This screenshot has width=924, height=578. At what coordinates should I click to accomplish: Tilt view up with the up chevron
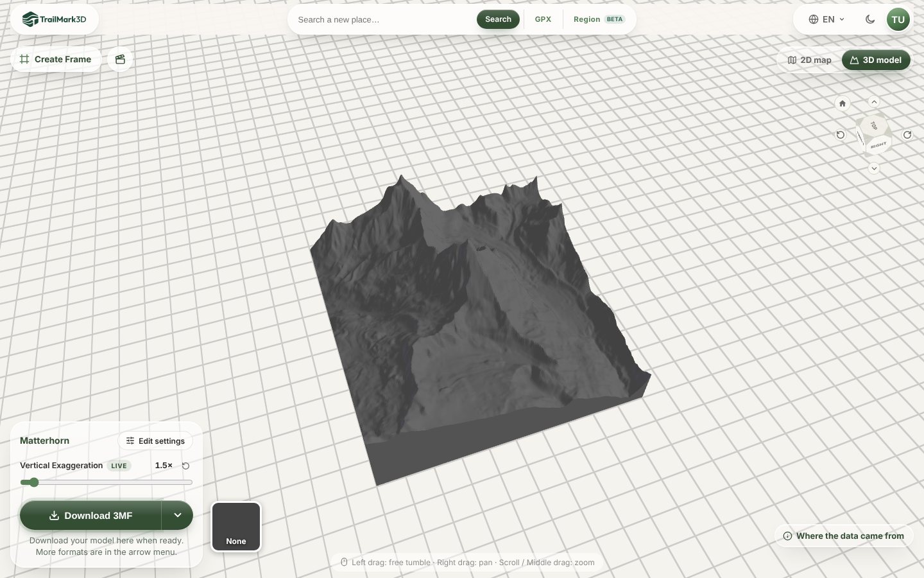[x=874, y=101]
